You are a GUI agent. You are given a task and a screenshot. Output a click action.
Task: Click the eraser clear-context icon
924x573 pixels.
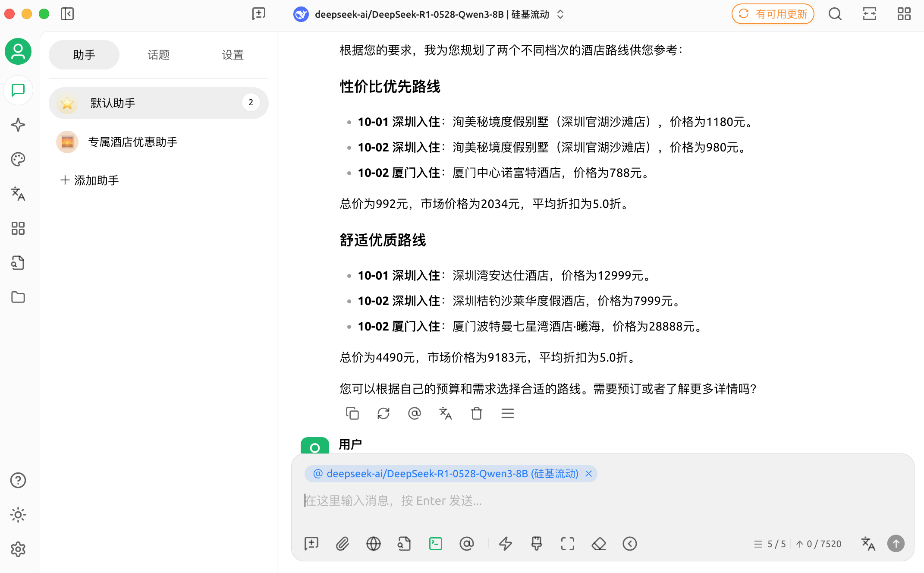(x=598, y=544)
